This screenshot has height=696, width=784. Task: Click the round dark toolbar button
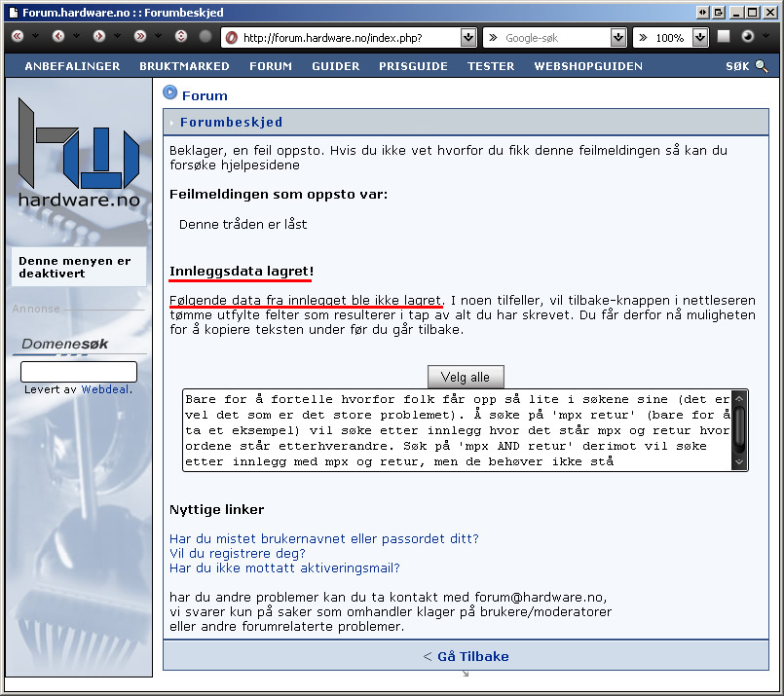tap(748, 36)
